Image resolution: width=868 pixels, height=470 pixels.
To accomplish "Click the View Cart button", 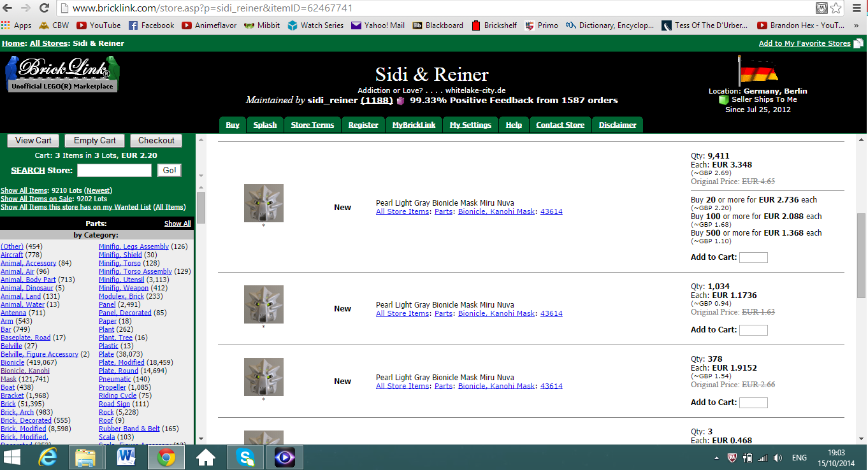I will point(33,141).
